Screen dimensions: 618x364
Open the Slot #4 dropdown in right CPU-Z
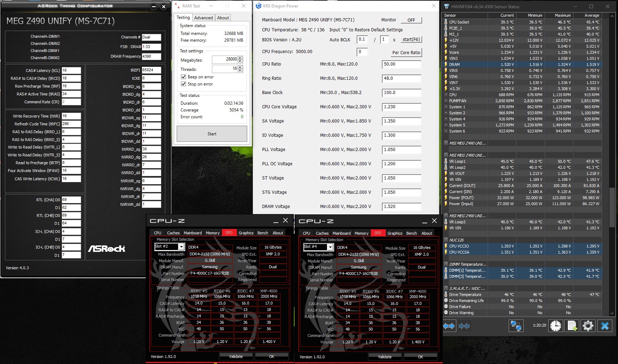330,247
